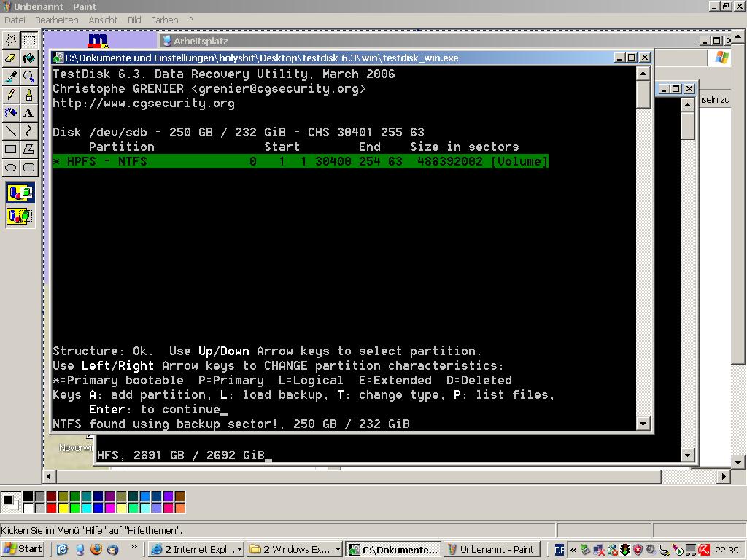This screenshot has height=560, width=747.
Task: Click the red Kaspersky tray icon
Action: click(x=704, y=550)
